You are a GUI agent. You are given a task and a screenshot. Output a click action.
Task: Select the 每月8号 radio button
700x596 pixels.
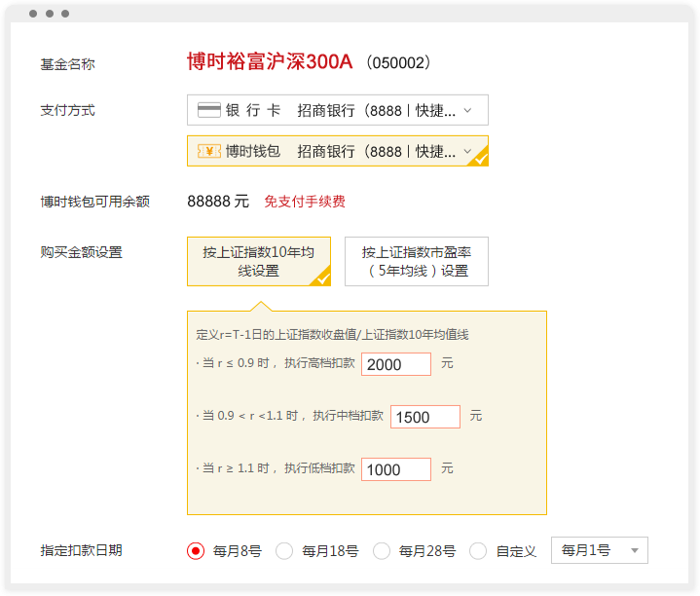click(196, 551)
